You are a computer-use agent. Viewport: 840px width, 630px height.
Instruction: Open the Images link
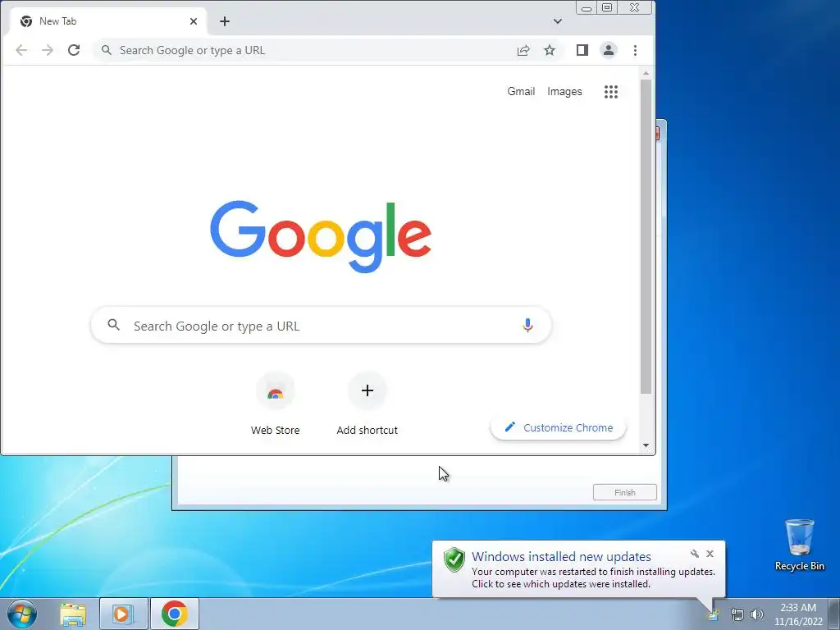coord(564,92)
